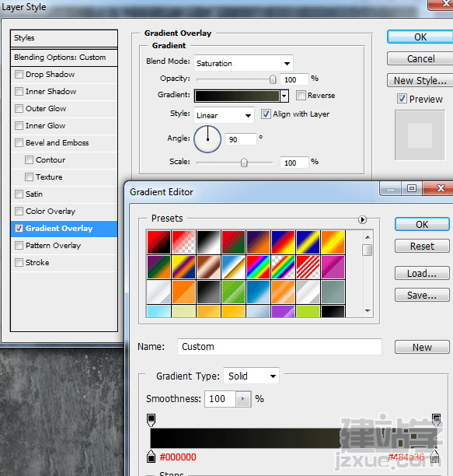Screen dimensions: 453x476
Task: Open the Blend Mode Saturation dropdown
Action: coord(243,63)
